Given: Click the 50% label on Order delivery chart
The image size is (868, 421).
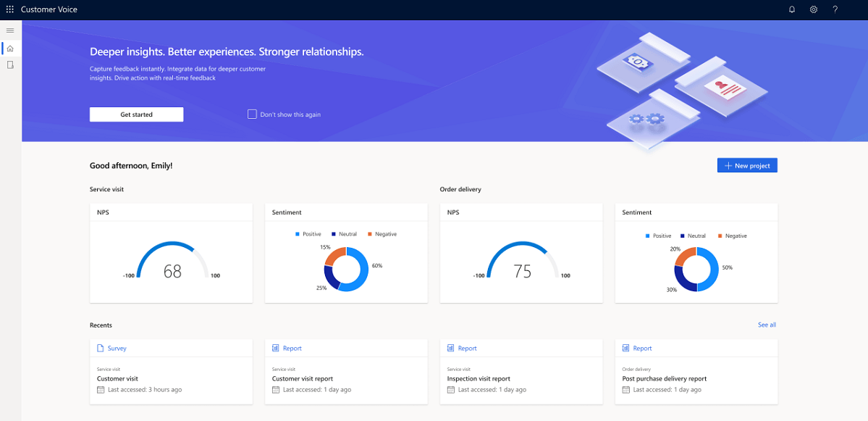Looking at the screenshot, I should click(728, 267).
